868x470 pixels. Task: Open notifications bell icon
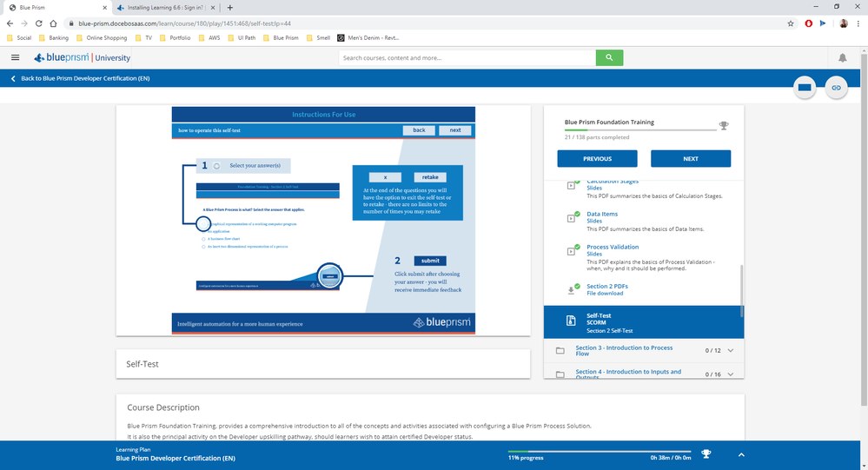[843, 57]
